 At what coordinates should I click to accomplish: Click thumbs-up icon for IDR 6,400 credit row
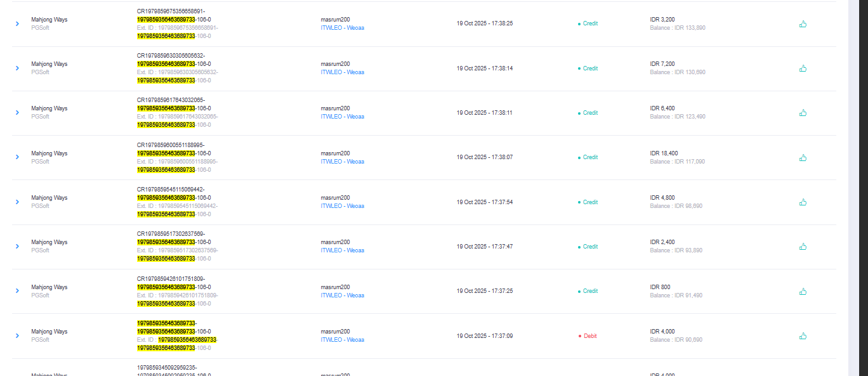click(x=803, y=113)
